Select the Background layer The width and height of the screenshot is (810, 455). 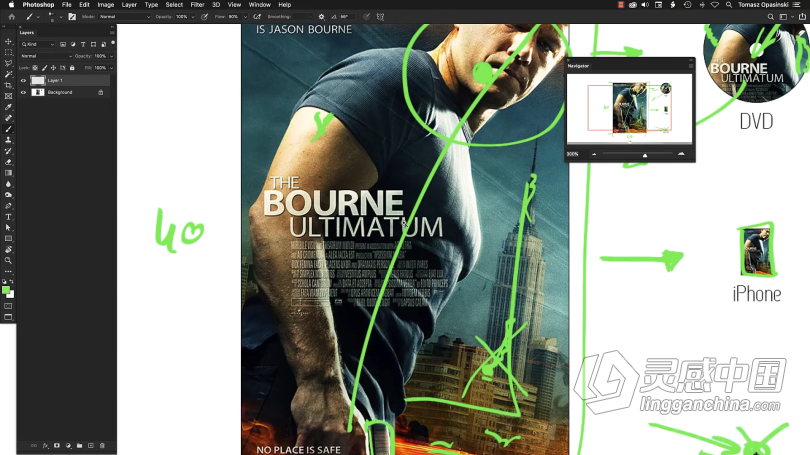click(64, 92)
